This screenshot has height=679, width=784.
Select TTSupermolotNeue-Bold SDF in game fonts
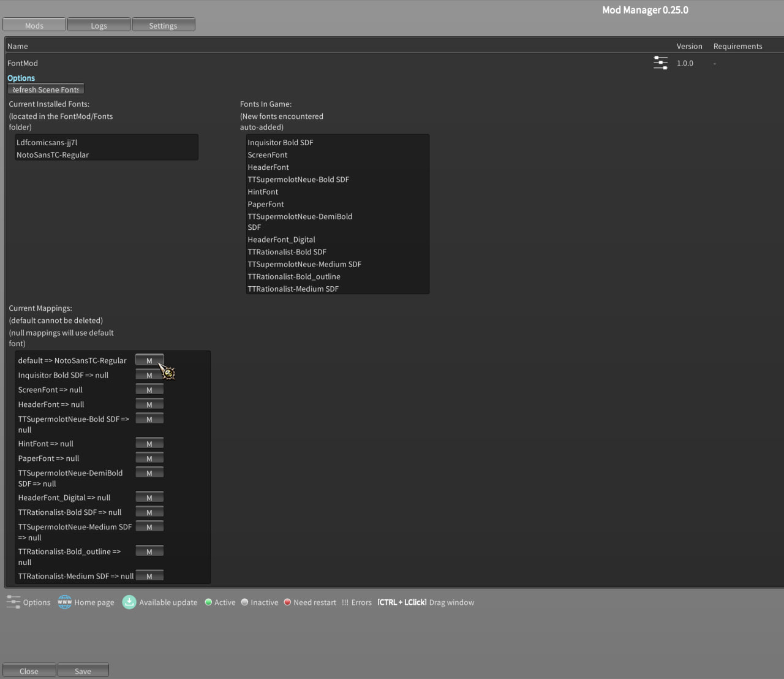click(x=298, y=179)
